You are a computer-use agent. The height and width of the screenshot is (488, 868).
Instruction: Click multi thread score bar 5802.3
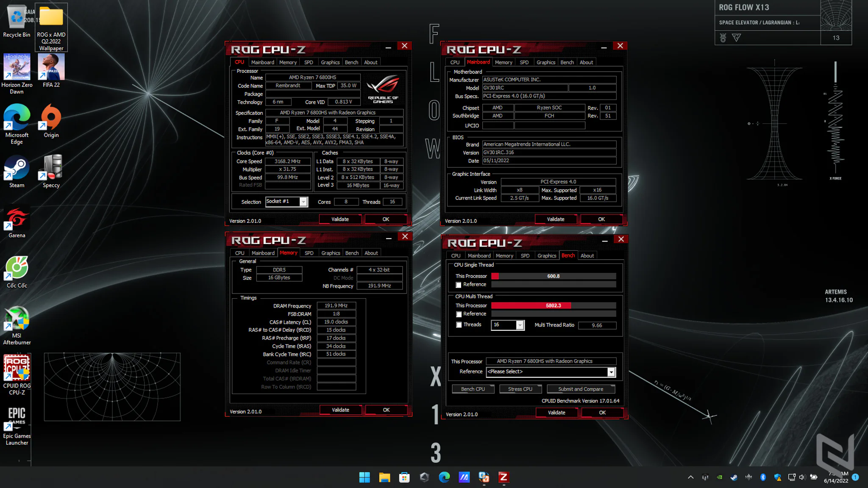pos(553,305)
